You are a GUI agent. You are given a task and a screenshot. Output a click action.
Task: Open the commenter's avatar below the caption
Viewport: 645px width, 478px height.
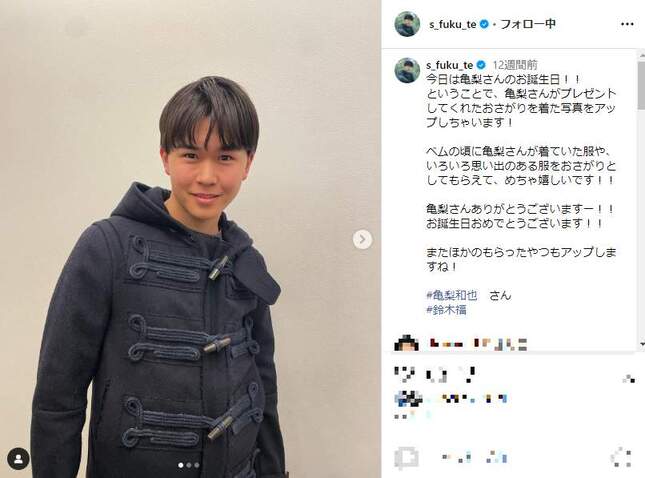coord(407,343)
